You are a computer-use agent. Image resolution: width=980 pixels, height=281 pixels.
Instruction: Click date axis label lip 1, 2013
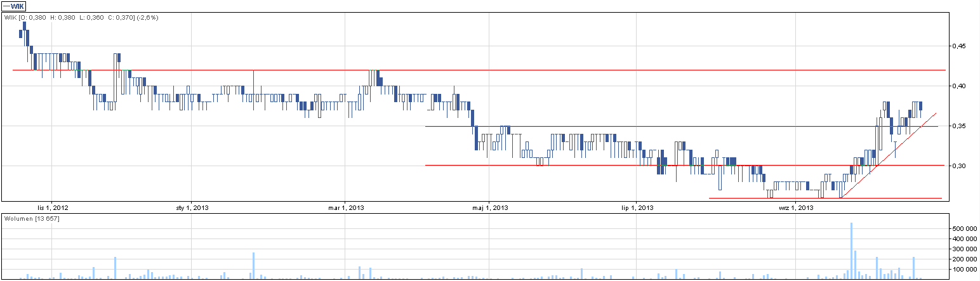pyautogui.click(x=637, y=207)
